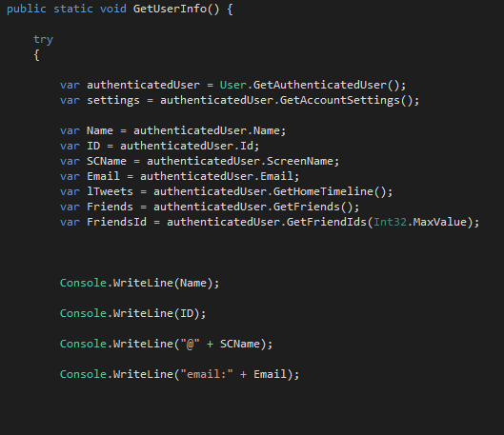Image resolution: width=504 pixels, height=435 pixels.
Task: Click the green User class name
Action: (233, 85)
